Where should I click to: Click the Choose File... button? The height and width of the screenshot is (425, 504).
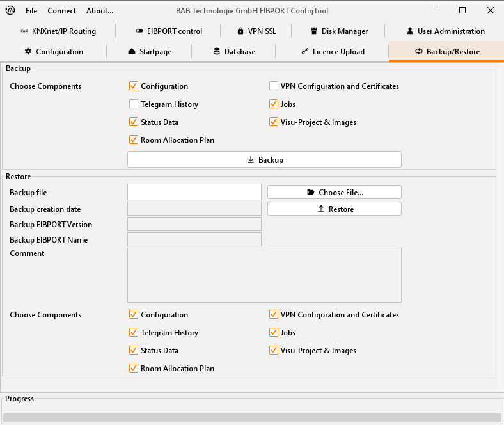coord(334,192)
